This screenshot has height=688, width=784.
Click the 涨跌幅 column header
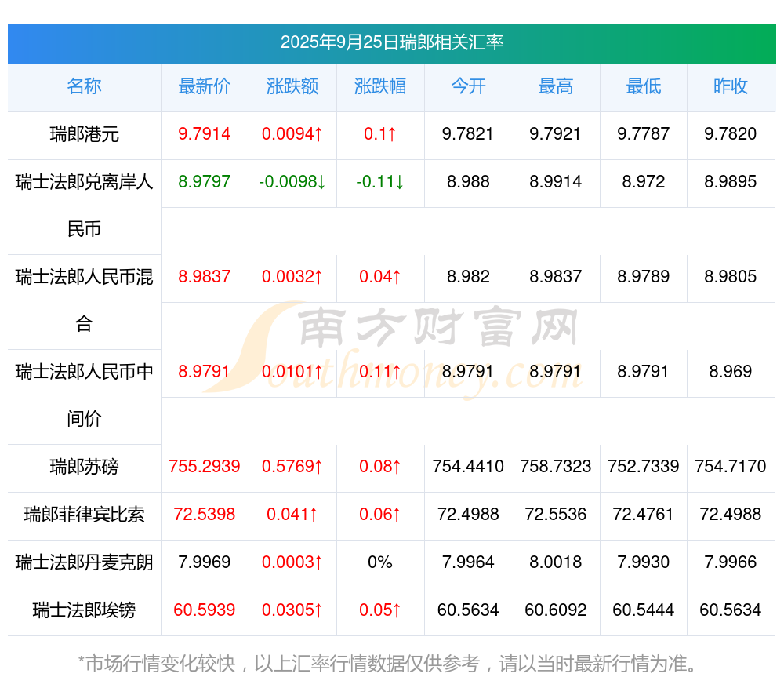click(380, 87)
